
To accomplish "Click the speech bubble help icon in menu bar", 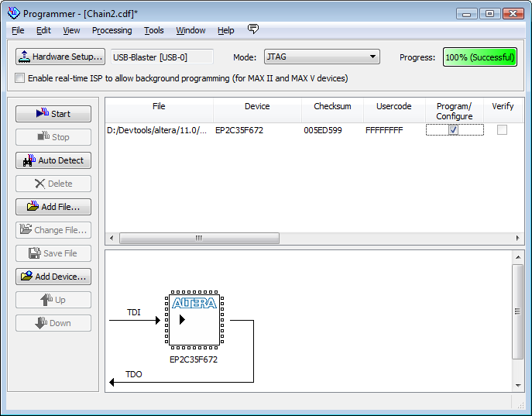I will (x=252, y=29).
